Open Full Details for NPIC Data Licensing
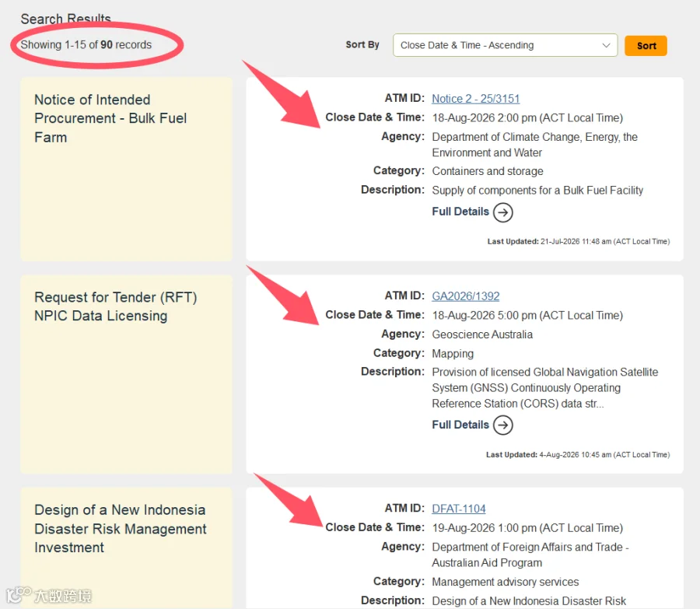Viewport: 700px width, 609px height. tap(460, 425)
